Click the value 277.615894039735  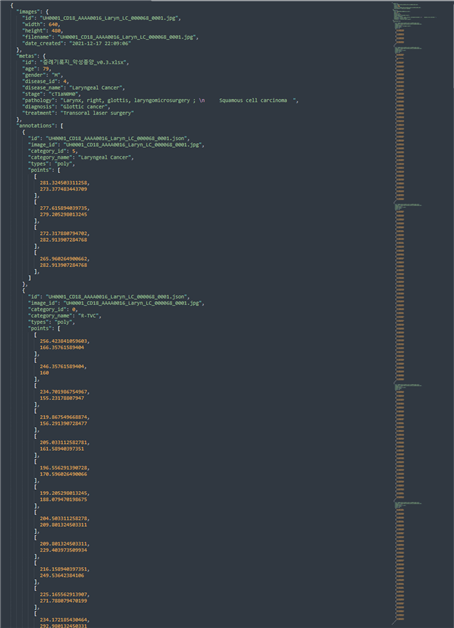[65, 208]
